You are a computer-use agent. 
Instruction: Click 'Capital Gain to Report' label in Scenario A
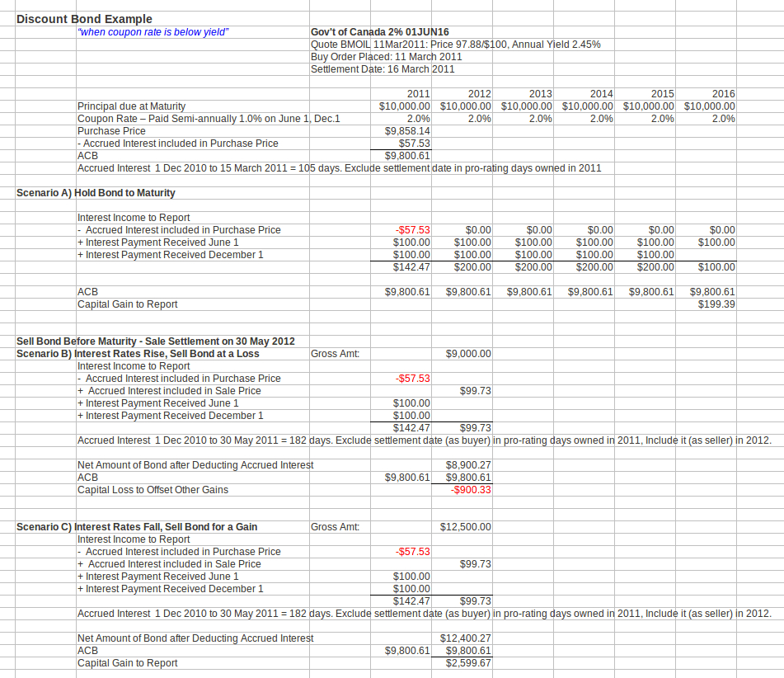128,304
